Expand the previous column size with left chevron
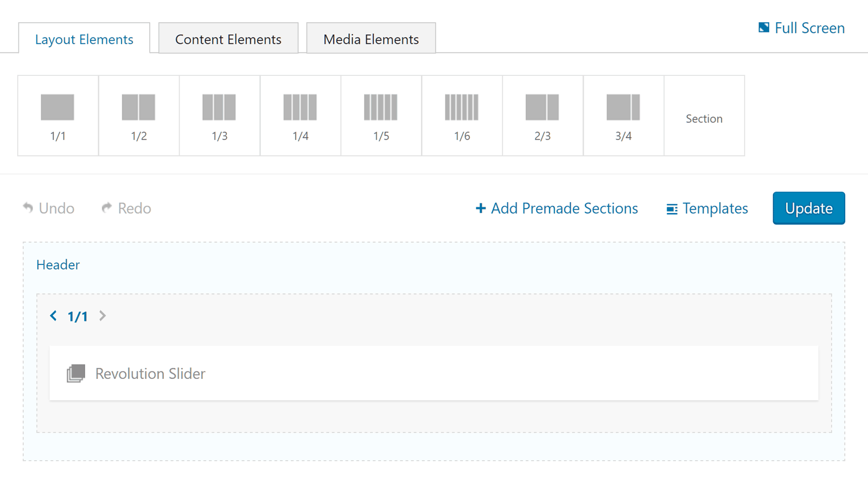The width and height of the screenshot is (868, 477). tap(53, 316)
